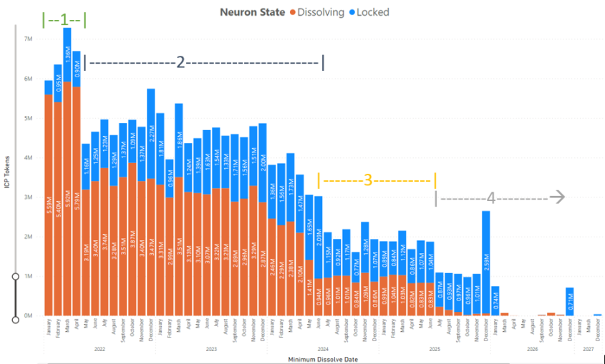This screenshot has width=605, height=364.
Task: Click the yellow period 3 annotation number
Action: 368,180
